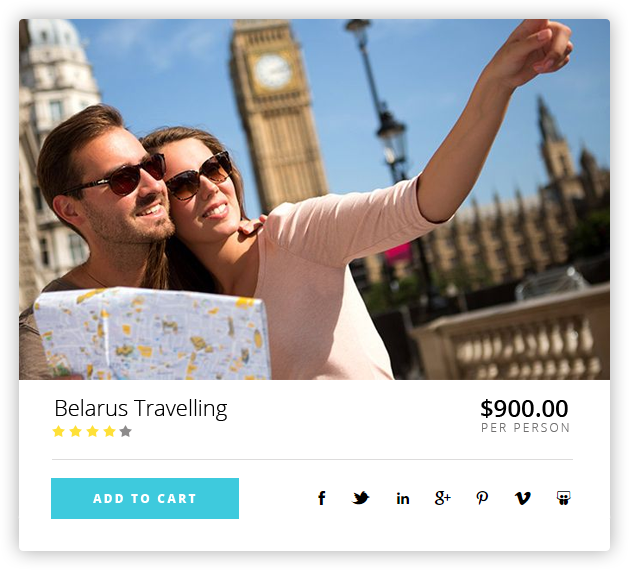The image size is (629, 570).
Task: Give five stars using the grey star
Action: 126,431
